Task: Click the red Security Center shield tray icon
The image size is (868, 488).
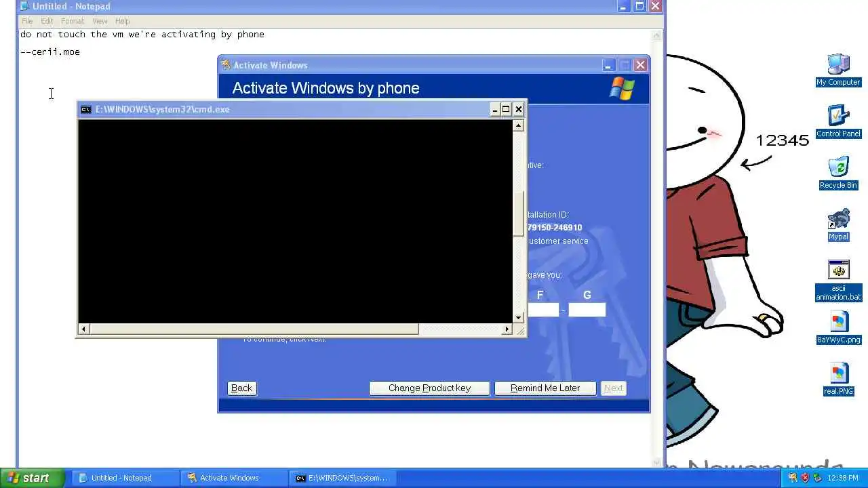Action: click(805, 478)
